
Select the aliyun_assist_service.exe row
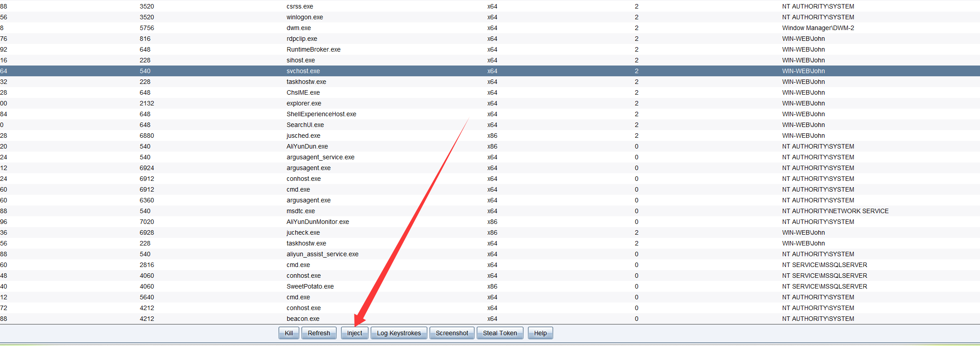point(322,254)
